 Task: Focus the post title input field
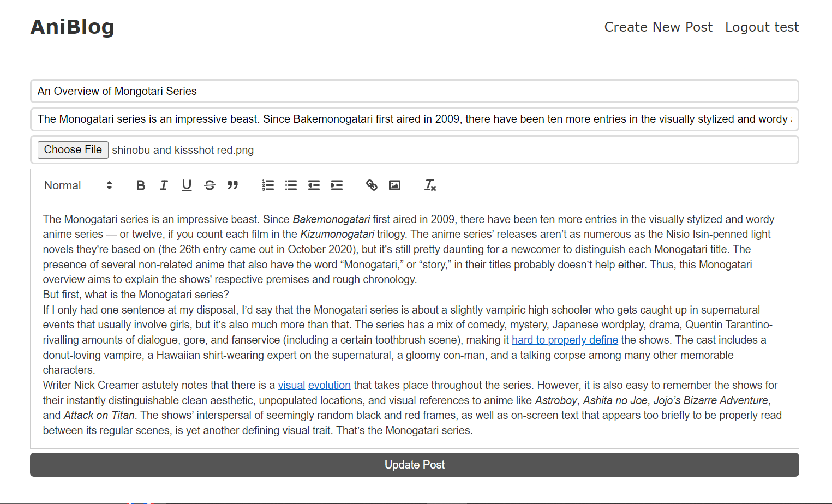(415, 91)
